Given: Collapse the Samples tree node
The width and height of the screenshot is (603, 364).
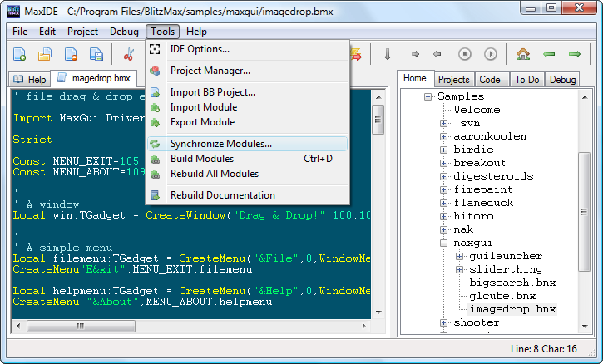Looking at the screenshot, I should (428, 96).
